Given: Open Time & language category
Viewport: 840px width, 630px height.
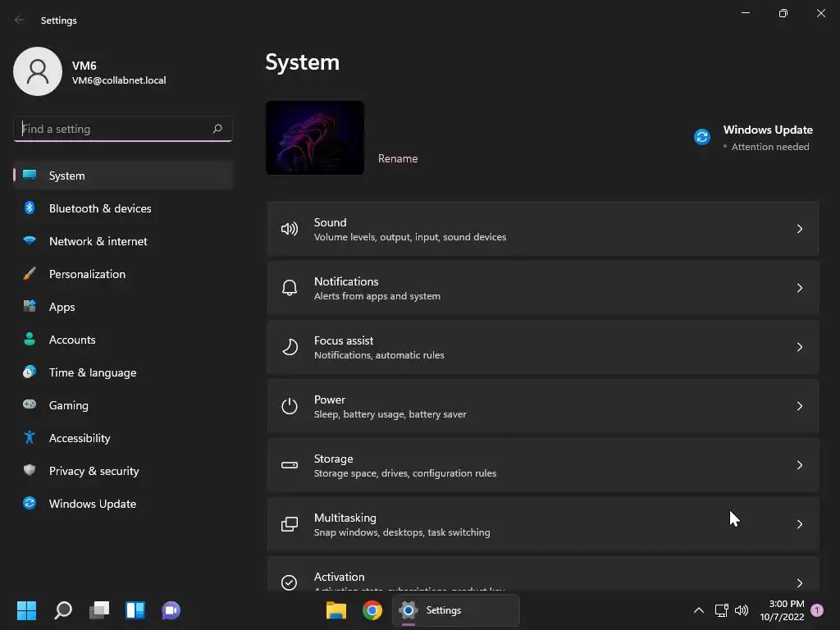Looking at the screenshot, I should click(123, 372).
